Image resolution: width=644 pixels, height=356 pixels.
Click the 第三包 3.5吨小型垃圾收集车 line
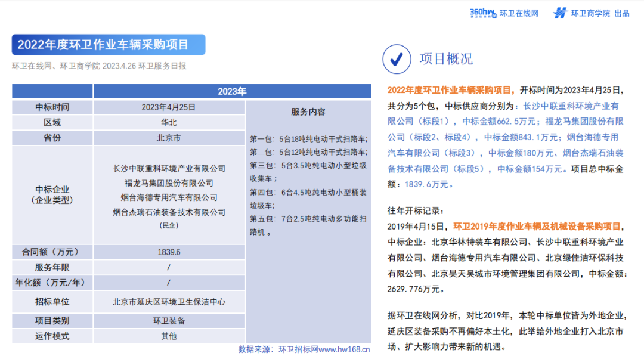coord(308,172)
